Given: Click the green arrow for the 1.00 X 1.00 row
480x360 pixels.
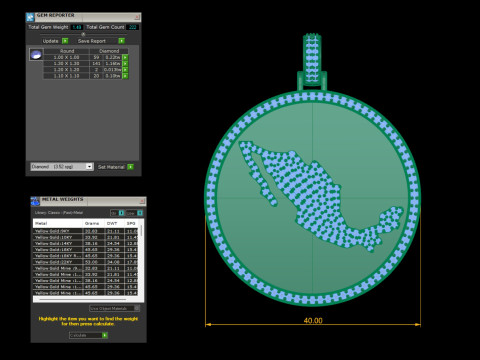Looking at the screenshot, I should [125, 57].
